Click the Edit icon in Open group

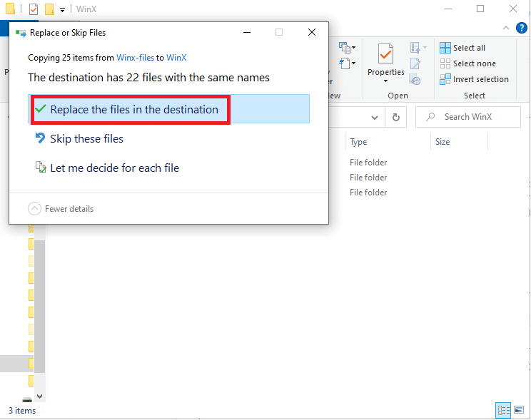pyautogui.click(x=415, y=63)
